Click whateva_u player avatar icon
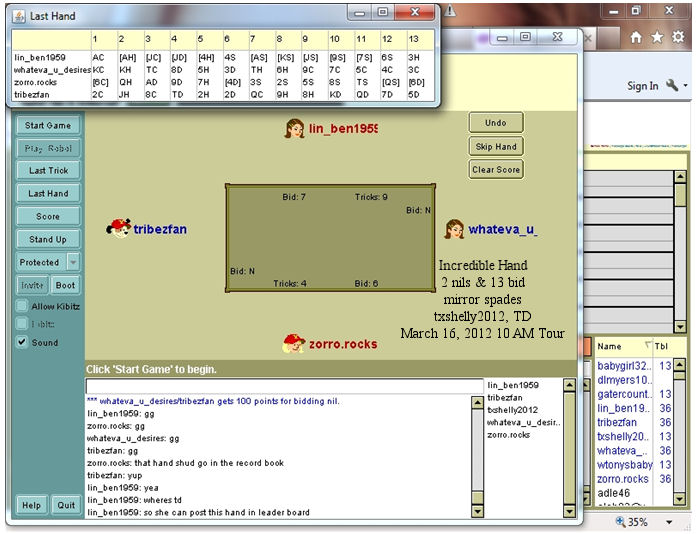Viewport: 699px width, 534px height. coord(454,229)
